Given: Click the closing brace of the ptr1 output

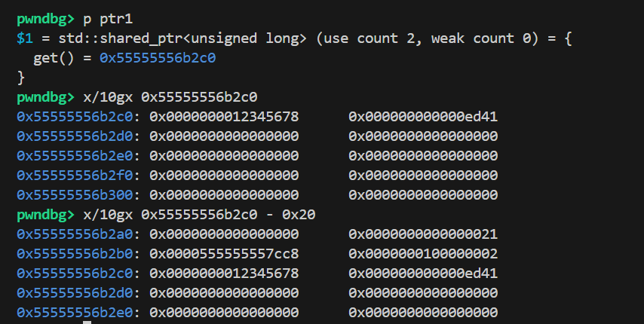Looking at the screenshot, I should [x=20, y=78].
